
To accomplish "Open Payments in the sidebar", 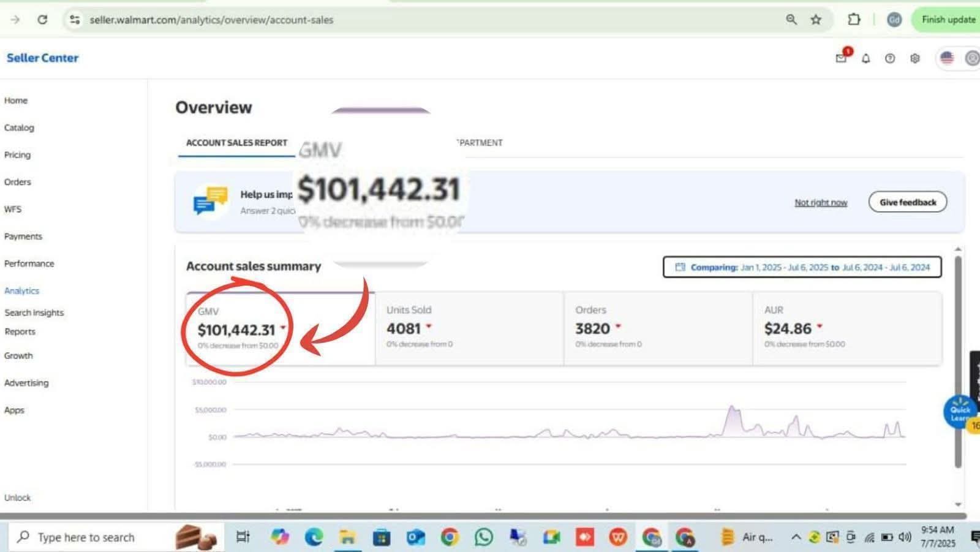I will click(x=23, y=236).
